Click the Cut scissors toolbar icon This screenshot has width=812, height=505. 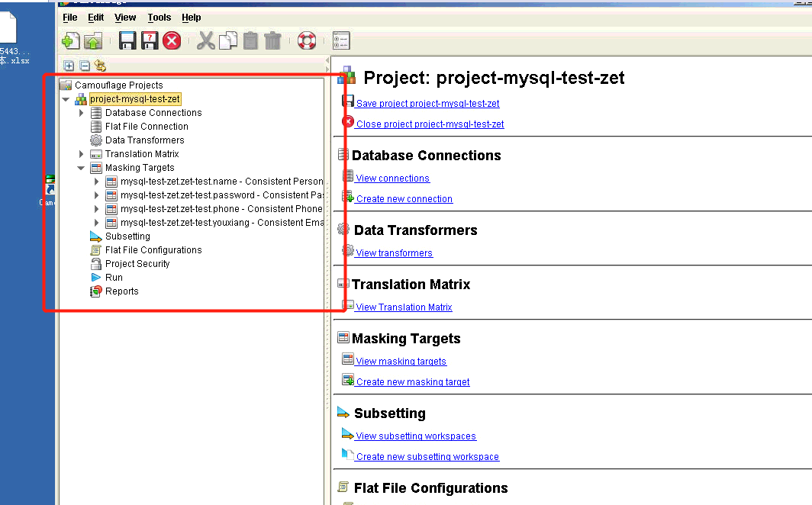tap(205, 40)
